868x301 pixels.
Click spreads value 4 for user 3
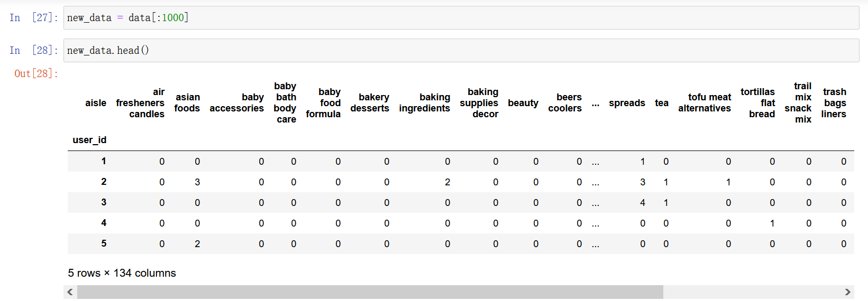coord(643,203)
